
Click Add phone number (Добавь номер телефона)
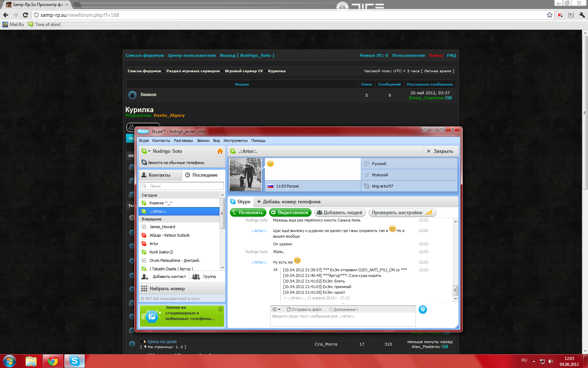point(289,202)
